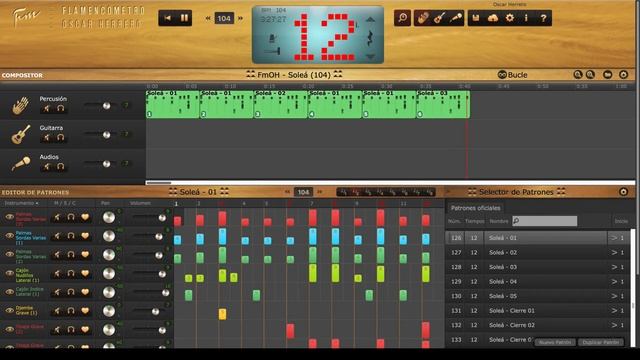
Task: Select the Soleá - 03 clip numbered 6
Action: [443, 104]
